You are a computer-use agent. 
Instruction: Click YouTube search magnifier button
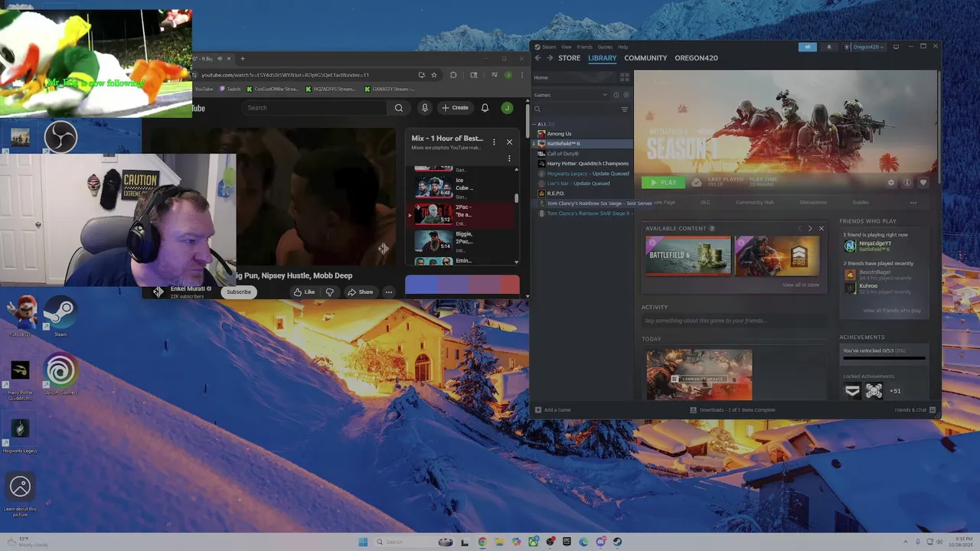tap(398, 108)
